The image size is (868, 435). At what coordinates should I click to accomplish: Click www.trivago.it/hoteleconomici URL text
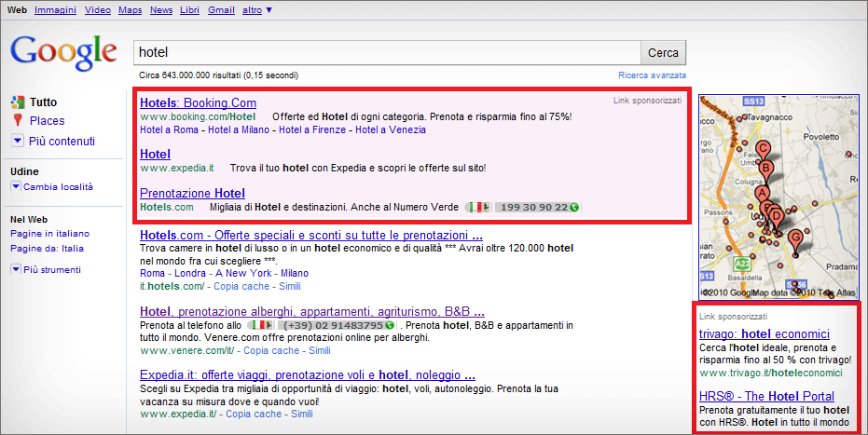click(770, 374)
